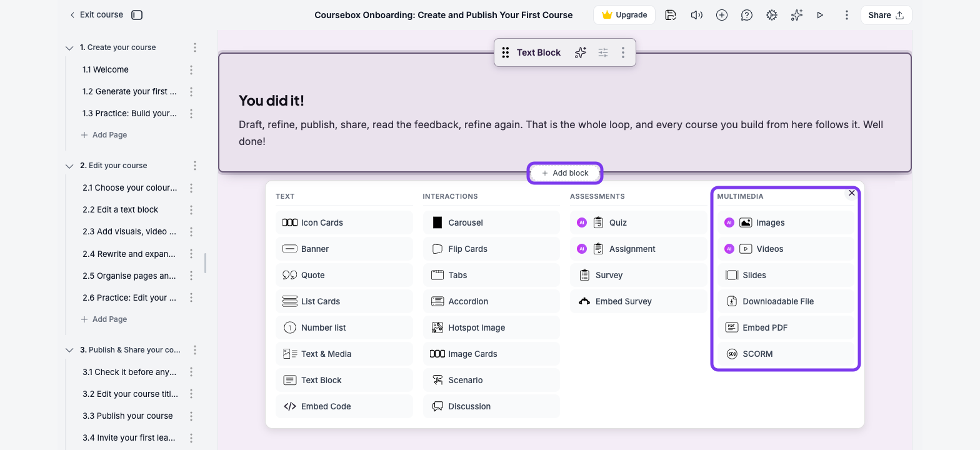
Task: Collapse the '2. Edit your course' section
Action: [x=69, y=166]
